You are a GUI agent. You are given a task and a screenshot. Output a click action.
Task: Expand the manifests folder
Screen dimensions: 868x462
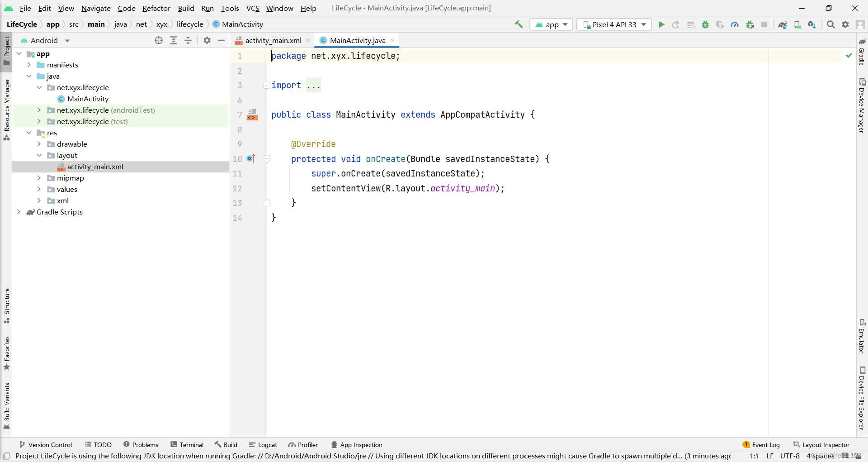[29, 65]
